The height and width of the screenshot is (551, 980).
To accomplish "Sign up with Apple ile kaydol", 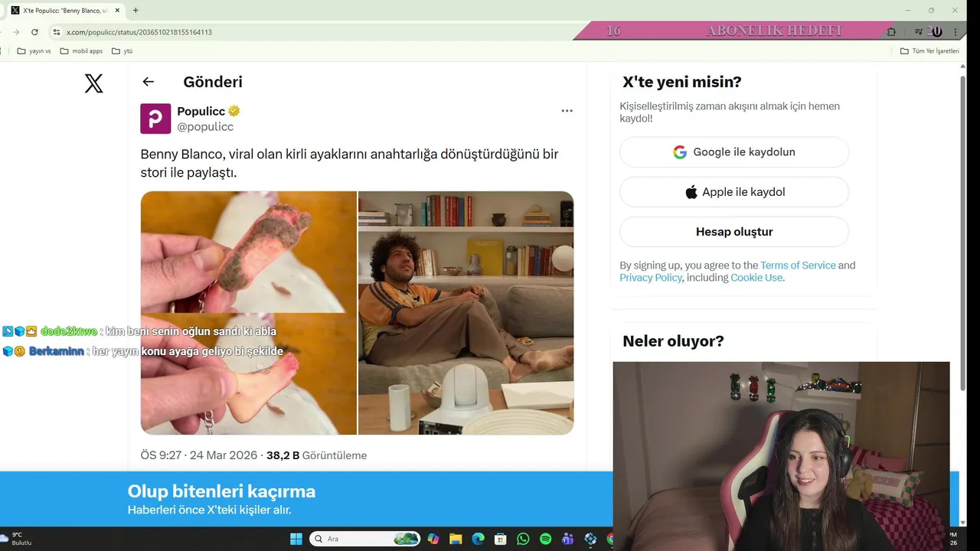I will (x=734, y=192).
